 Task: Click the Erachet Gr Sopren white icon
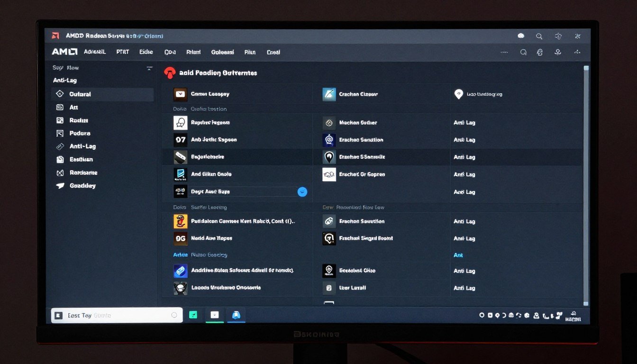pos(329,174)
